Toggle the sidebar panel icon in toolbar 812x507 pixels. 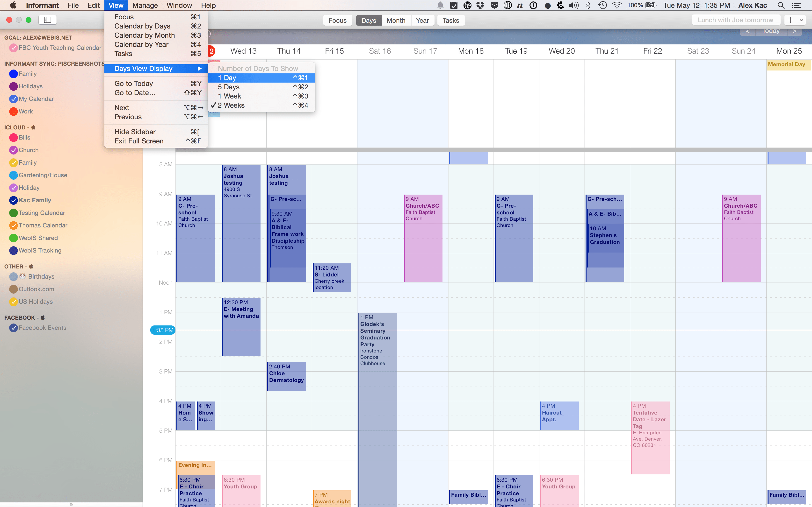[x=47, y=20]
